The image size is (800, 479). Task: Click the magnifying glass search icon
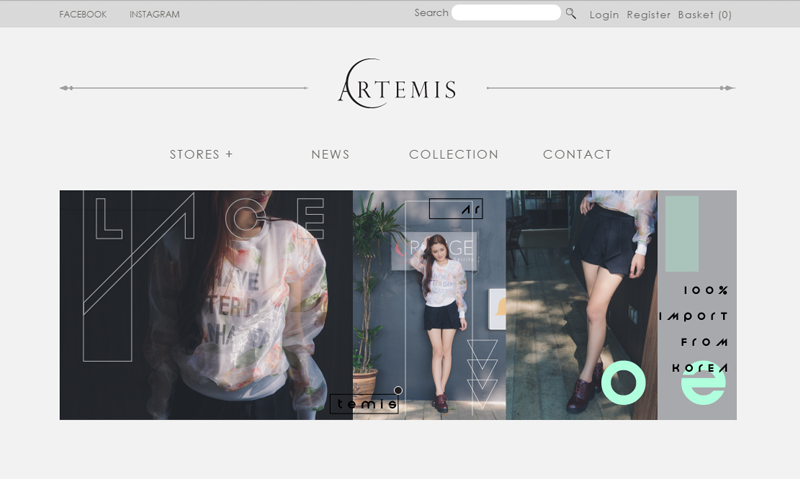click(x=571, y=14)
